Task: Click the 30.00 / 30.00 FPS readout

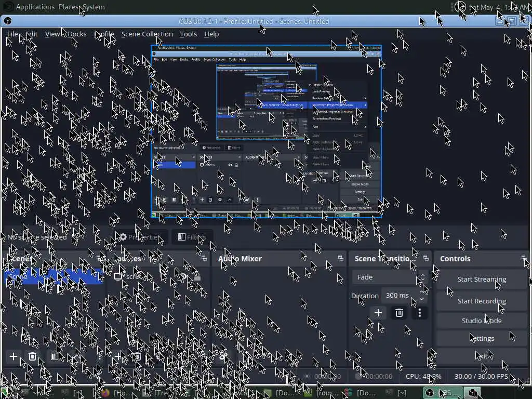Action: tap(481, 376)
